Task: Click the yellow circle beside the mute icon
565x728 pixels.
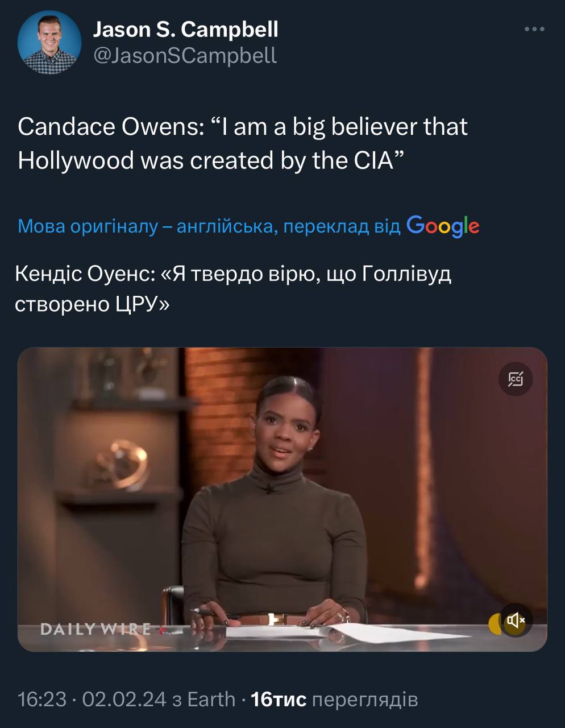Action: (496, 624)
